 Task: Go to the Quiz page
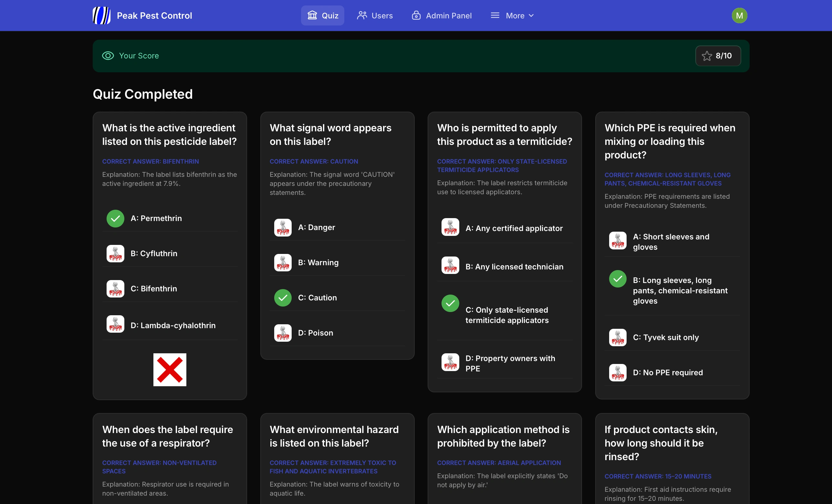point(322,15)
